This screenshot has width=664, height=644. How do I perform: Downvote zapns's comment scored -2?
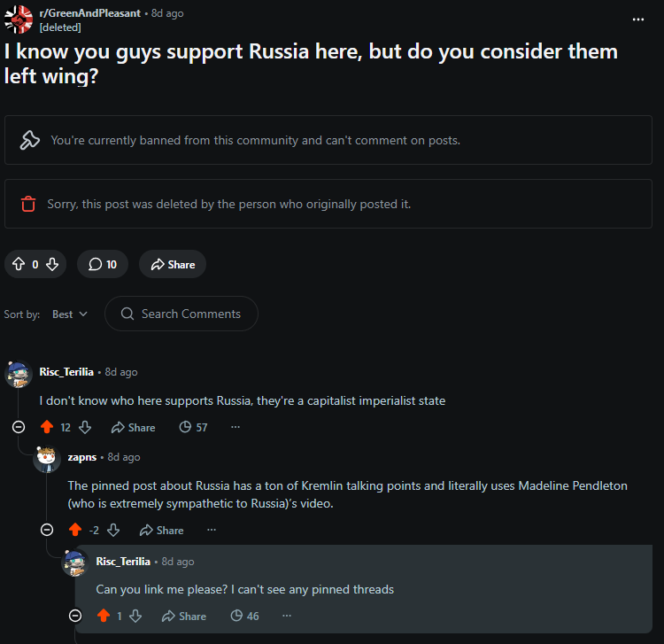click(x=113, y=530)
